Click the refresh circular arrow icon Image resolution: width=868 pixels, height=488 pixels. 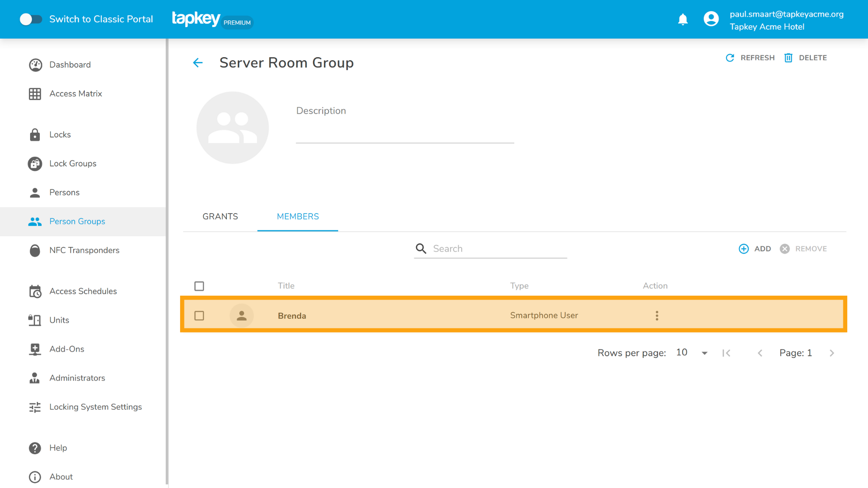point(730,58)
